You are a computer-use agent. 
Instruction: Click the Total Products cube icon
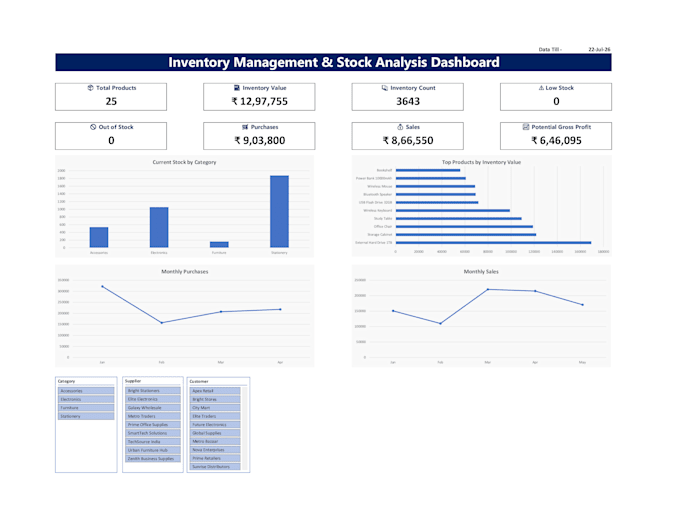(x=90, y=88)
